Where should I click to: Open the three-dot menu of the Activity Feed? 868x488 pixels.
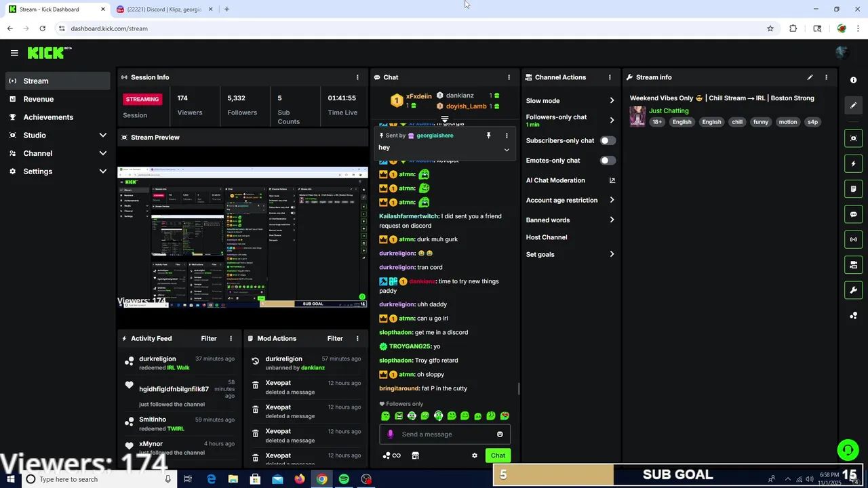tap(231, 338)
